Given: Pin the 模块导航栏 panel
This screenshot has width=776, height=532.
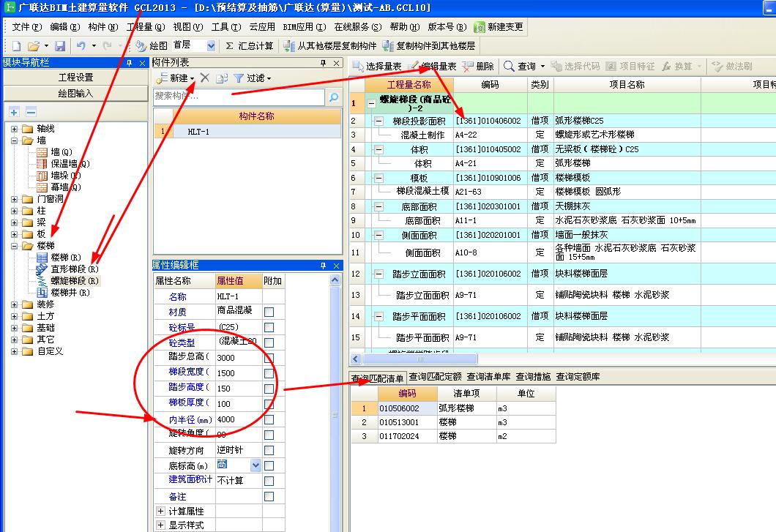Looking at the screenshot, I should [129, 63].
